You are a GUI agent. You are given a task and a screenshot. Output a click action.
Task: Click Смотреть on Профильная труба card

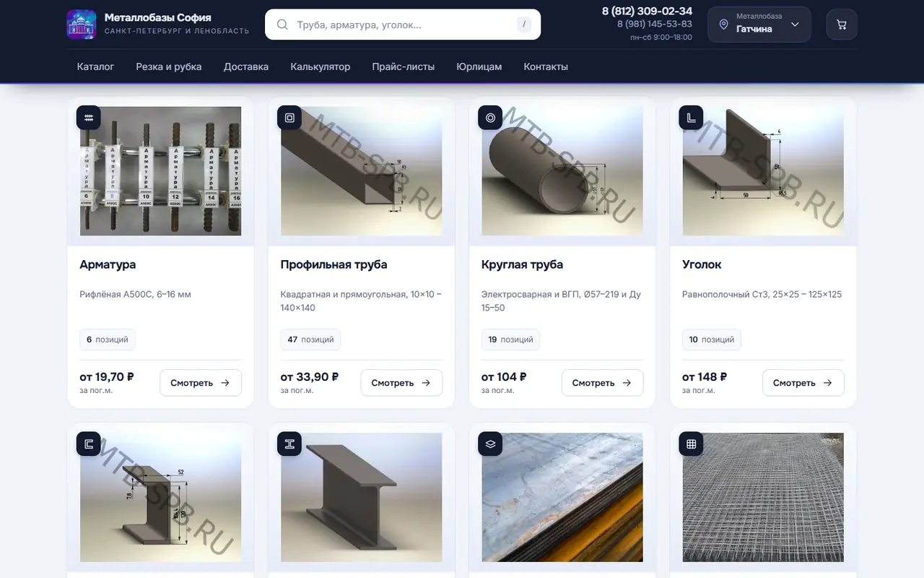(x=401, y=383)
